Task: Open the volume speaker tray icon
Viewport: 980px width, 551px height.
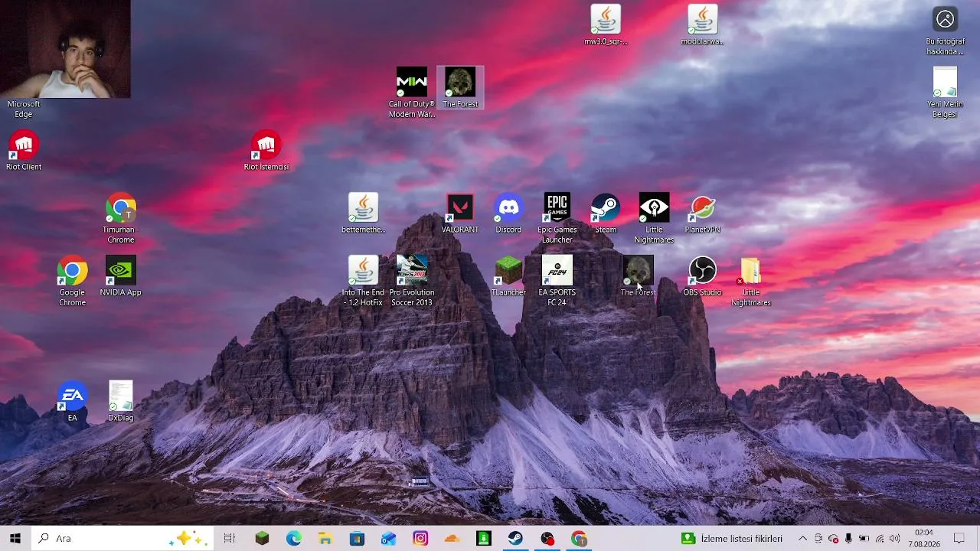Action: coord(894,539)
